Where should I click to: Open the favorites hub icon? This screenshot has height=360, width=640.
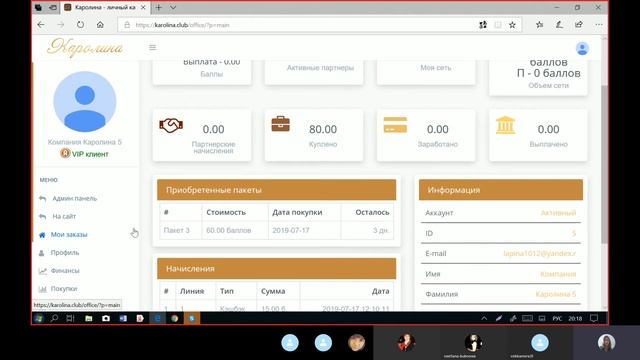point(540,25)
